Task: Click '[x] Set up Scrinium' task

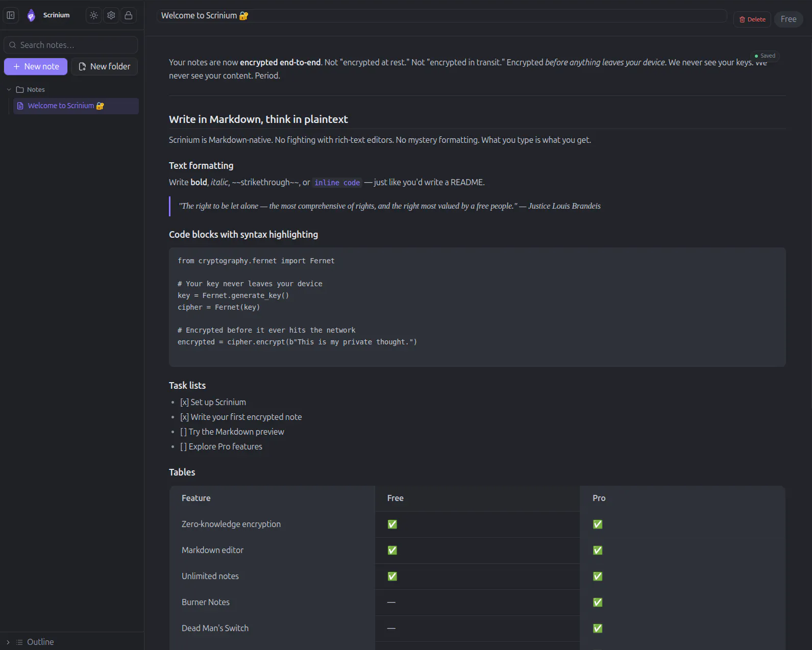Action: tap(213, 402)
